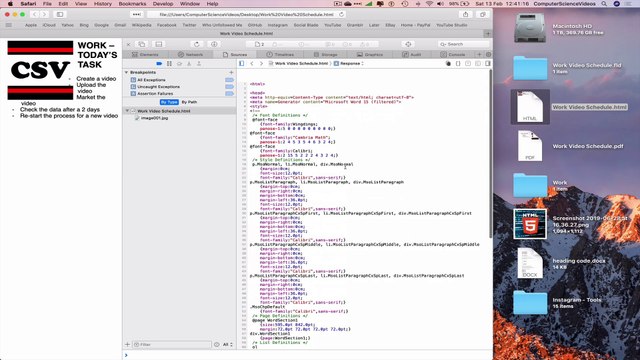
Task: Click the detach inspector window icon
Action: pos(142,44)
